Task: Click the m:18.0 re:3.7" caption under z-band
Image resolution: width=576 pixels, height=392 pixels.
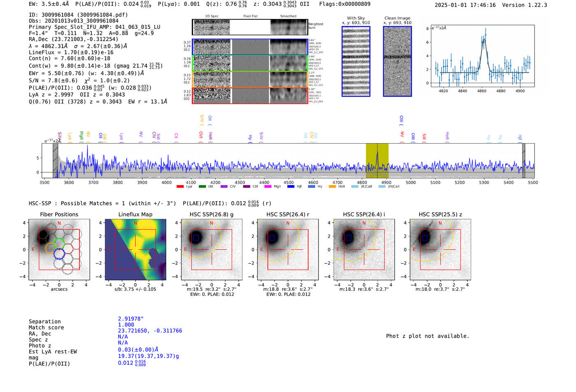Action: [440, 289]
